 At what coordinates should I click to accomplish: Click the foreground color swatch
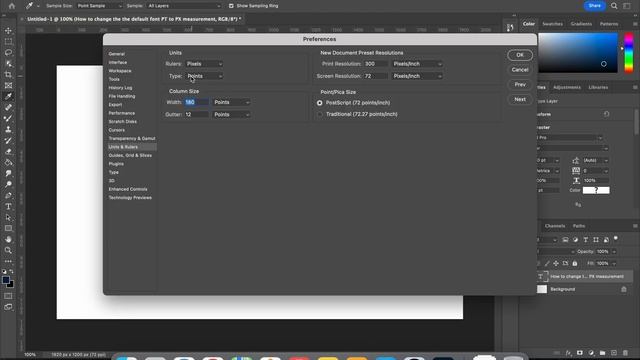[x=6, y=280]
